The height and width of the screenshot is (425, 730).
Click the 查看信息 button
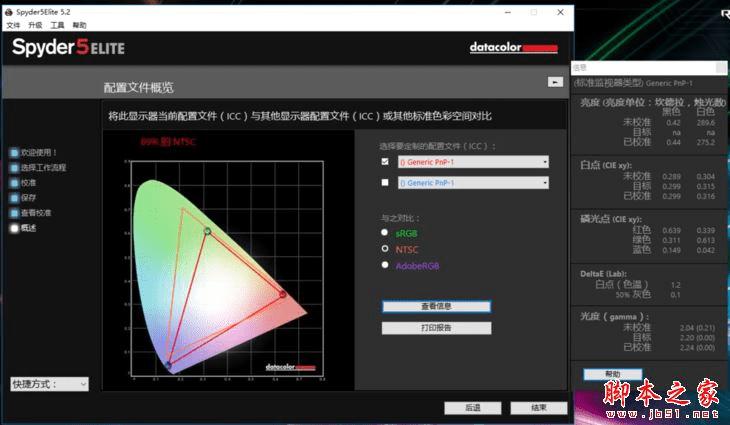(436, 306)
